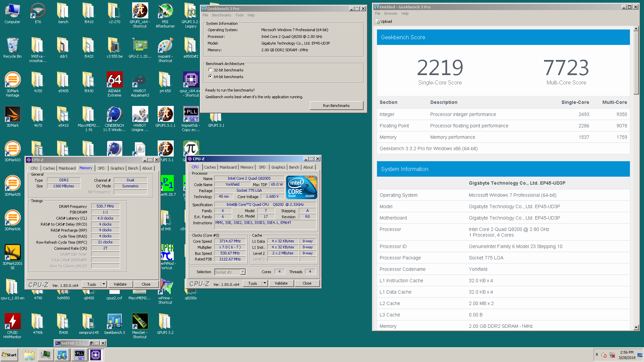The height and width of the screenshot is (362, 644).
Task: Expand the Socket #1 selection dropdown
Action: click(243, 272)
